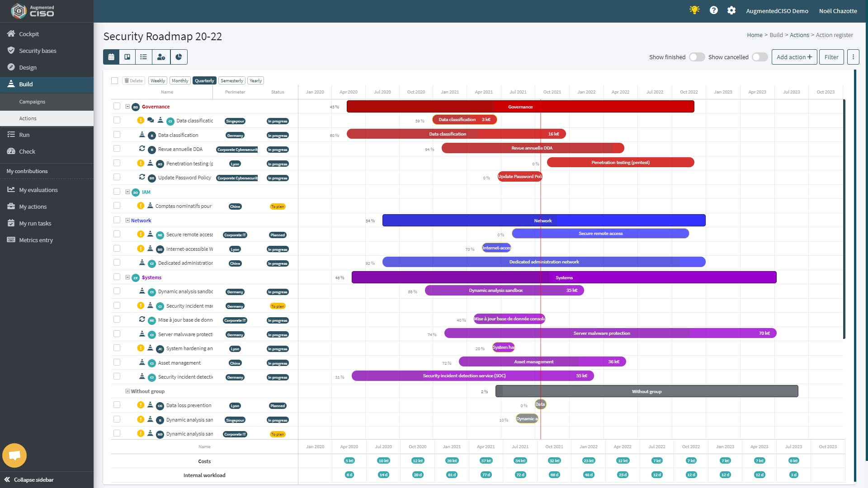Open the help question mark icon
The height and width of the screenshot is (488, 868).
pyautogui.click(x=714, y=10)
